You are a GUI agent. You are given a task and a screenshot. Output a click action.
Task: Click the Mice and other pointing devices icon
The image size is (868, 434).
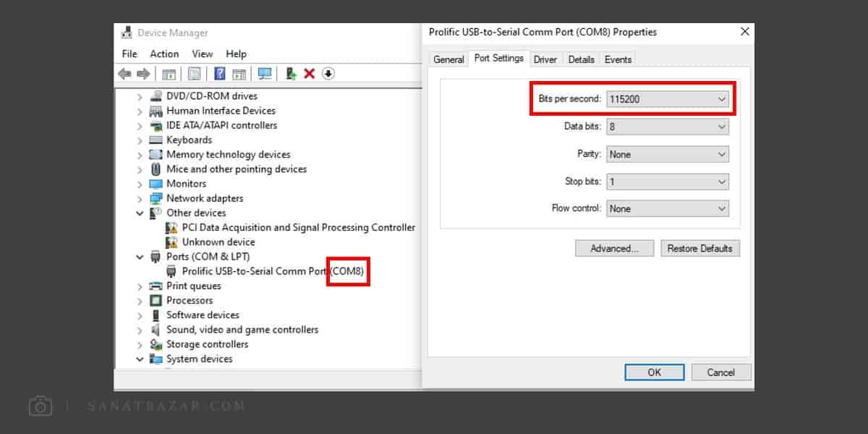(156, 169)
